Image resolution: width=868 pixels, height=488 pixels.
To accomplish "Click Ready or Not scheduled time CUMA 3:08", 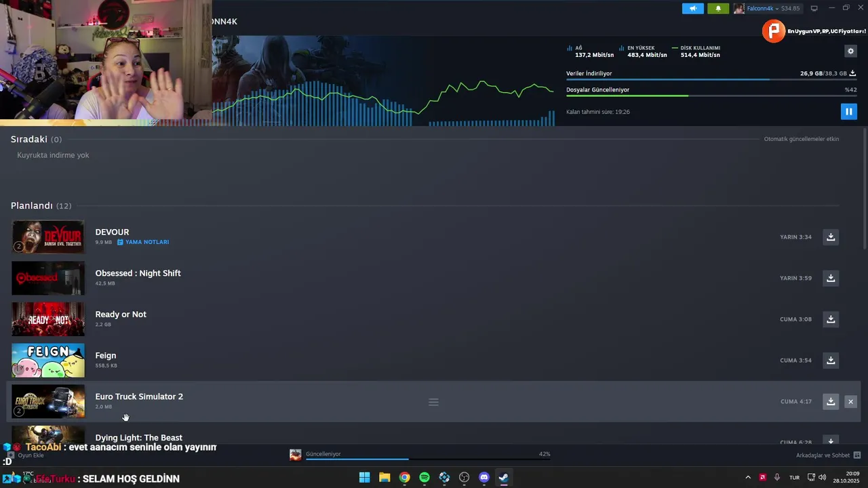I will pyautogui.click(x=795, y=319).
